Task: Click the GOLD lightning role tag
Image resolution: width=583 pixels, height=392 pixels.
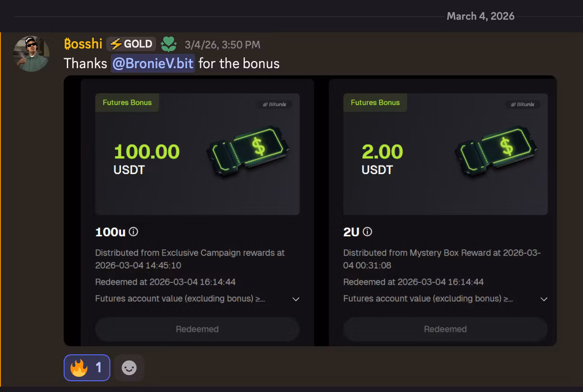Action: point(131,44)
